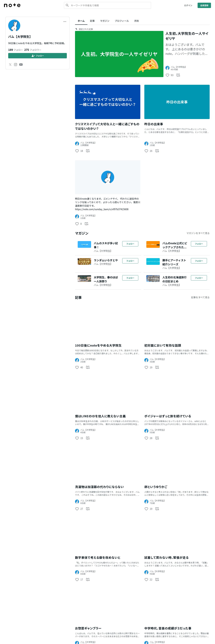Open the ランダムいらすとや magazine thumbnail
215x644 pixels.
point(84,261)
